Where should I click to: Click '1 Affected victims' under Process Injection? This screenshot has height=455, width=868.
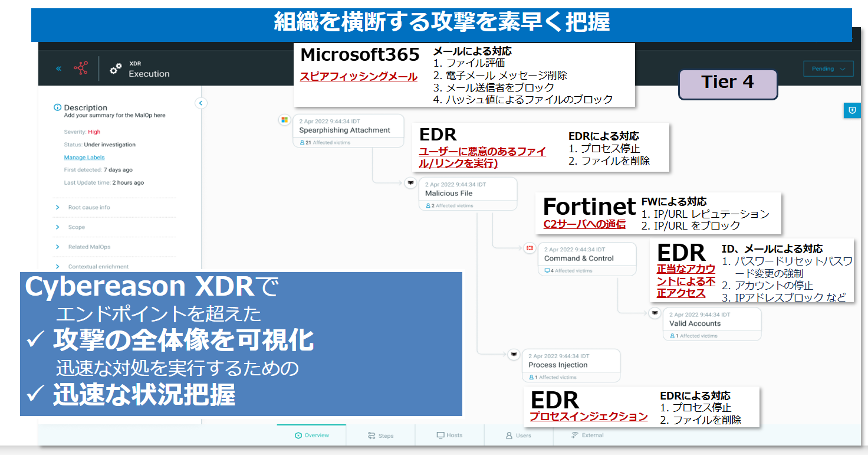coord(553,377)
